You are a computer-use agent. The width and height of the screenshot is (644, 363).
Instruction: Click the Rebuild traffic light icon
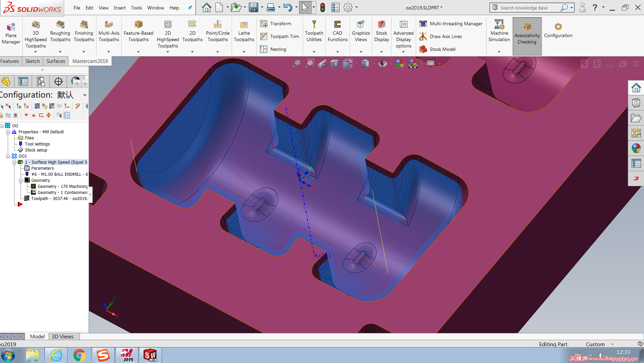[323, 7]
